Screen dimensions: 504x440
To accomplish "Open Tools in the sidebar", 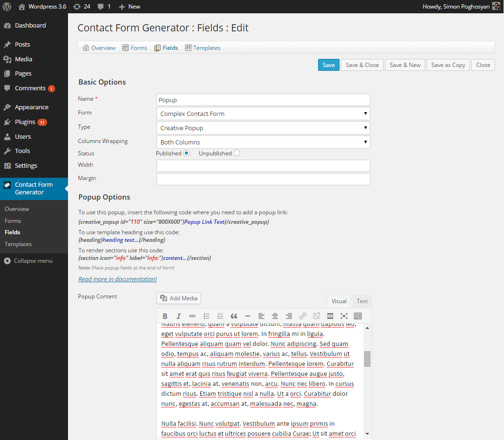I will point(22,151).
